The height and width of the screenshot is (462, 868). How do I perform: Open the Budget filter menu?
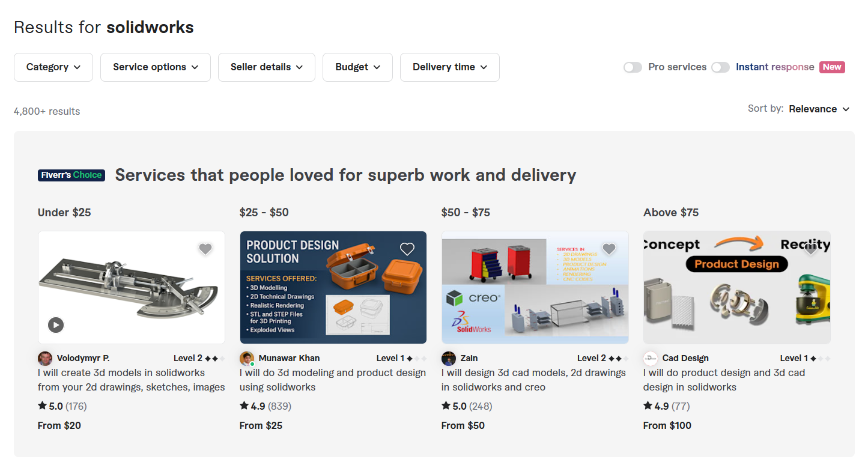tap(357, 67)
